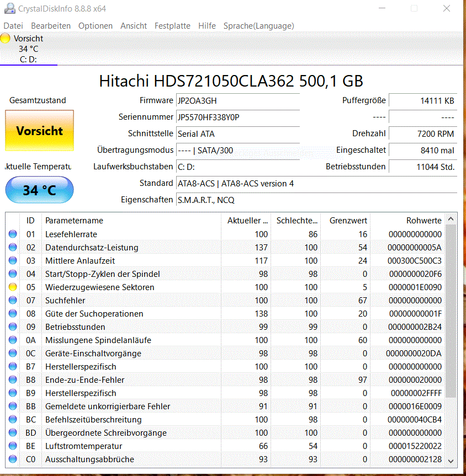Click blue status icon for B7 Herstellerspezifisch

(x=13, y=366)
